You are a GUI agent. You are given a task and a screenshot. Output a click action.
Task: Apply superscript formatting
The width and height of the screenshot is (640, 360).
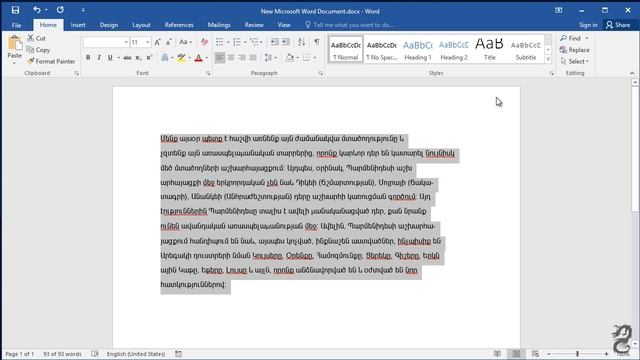pyautogui.click(x=149, y=58)
